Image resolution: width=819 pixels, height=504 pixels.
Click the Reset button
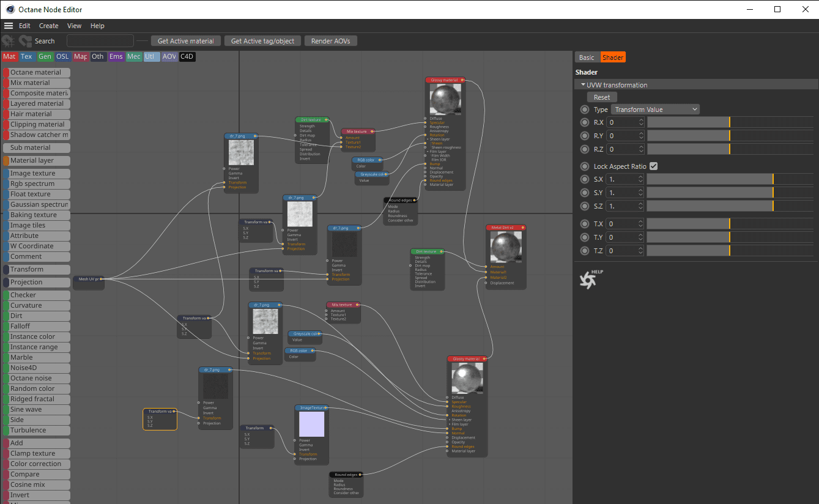coord(602,97)
